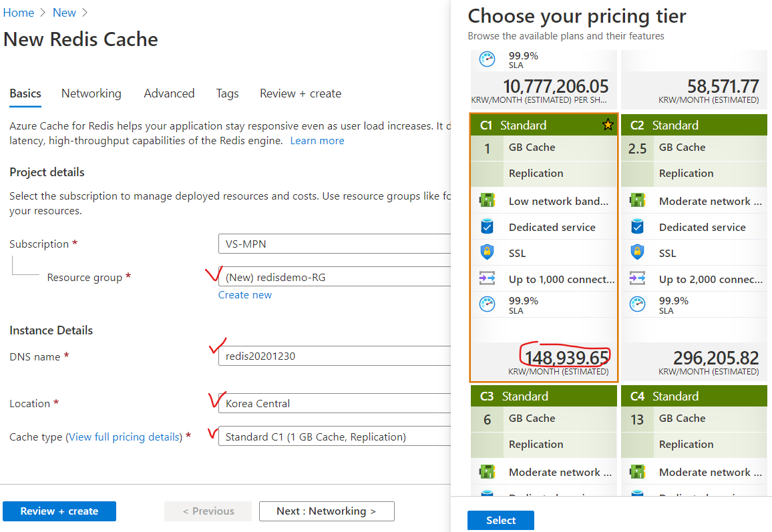The height and width of the screenshot is (532, 772).
Task: Click the SSL shield icon in C2 card
Action: [x=638, y=253]
